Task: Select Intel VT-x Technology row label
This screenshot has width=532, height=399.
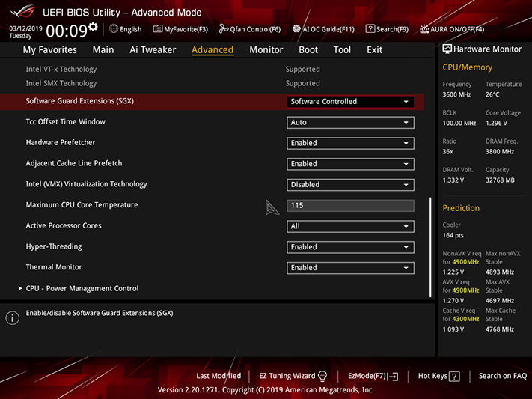Action: [61, 70]
